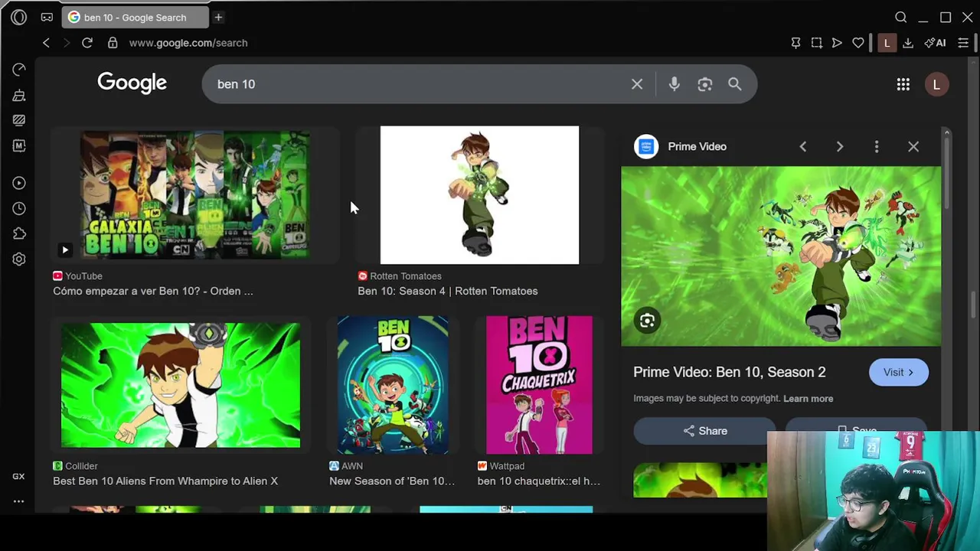Click the Visit button
This screenshot has height=551, width=980.
pos(899,372)
